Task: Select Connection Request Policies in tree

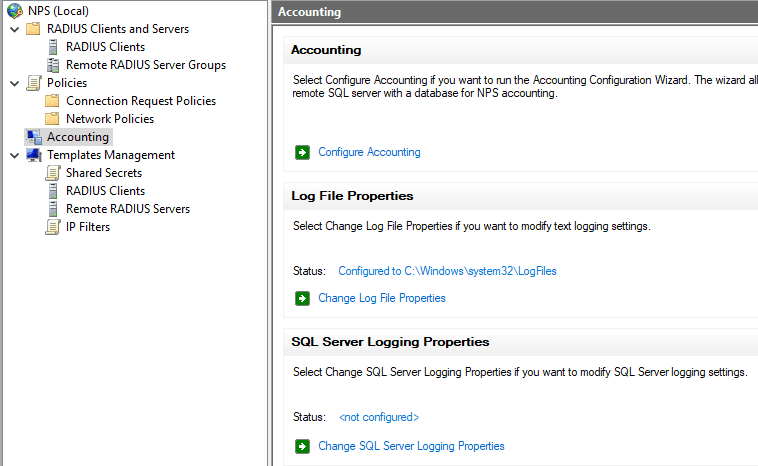Action: click(140, 101)
